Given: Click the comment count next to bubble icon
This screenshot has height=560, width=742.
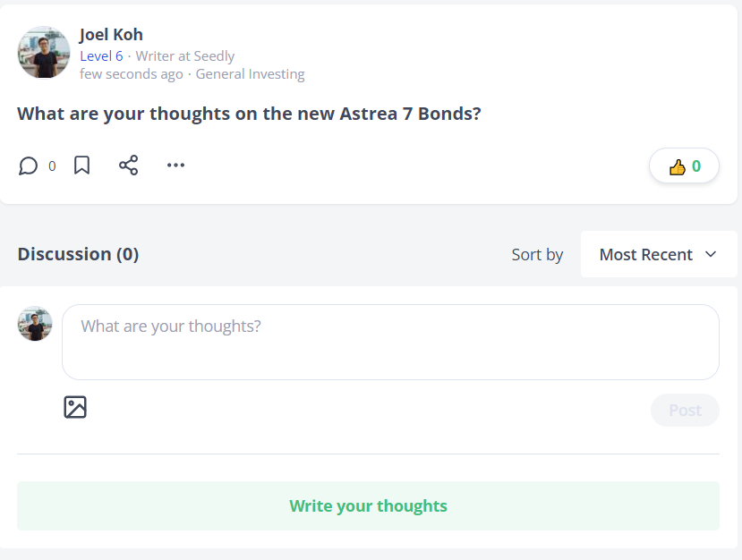Looking at the screenshot, I should pyautogui.click(x=52, y=166).
